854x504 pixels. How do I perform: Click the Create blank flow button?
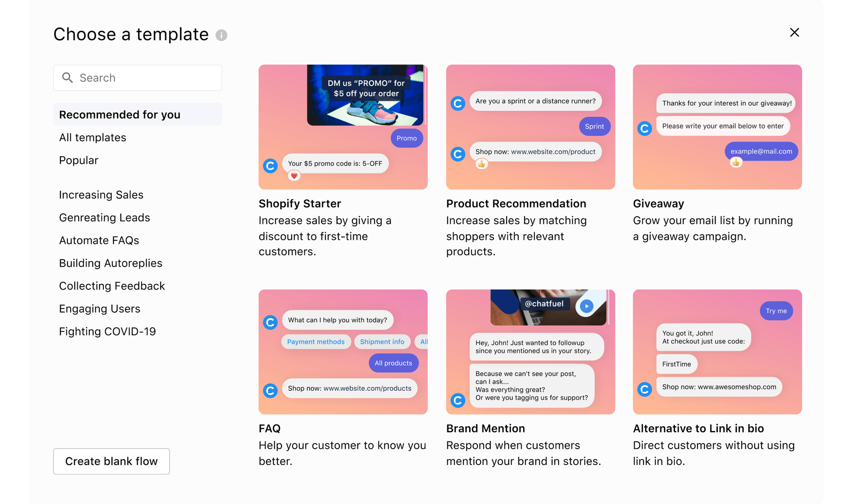point(111,461)
